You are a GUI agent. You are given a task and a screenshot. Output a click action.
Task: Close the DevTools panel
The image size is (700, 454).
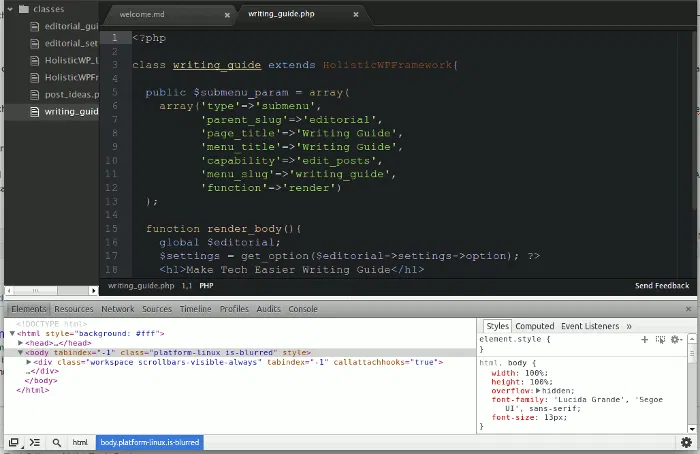(689, 310)
